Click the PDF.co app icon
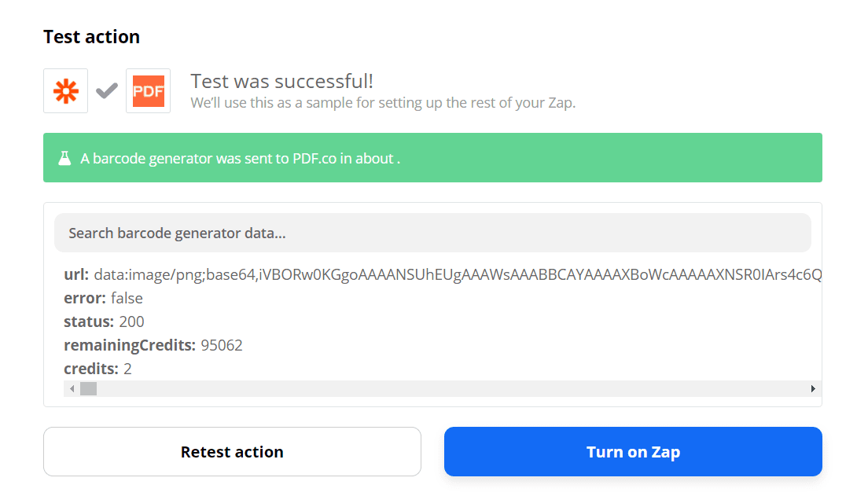868x496 pixels. (x=148, y=91)
